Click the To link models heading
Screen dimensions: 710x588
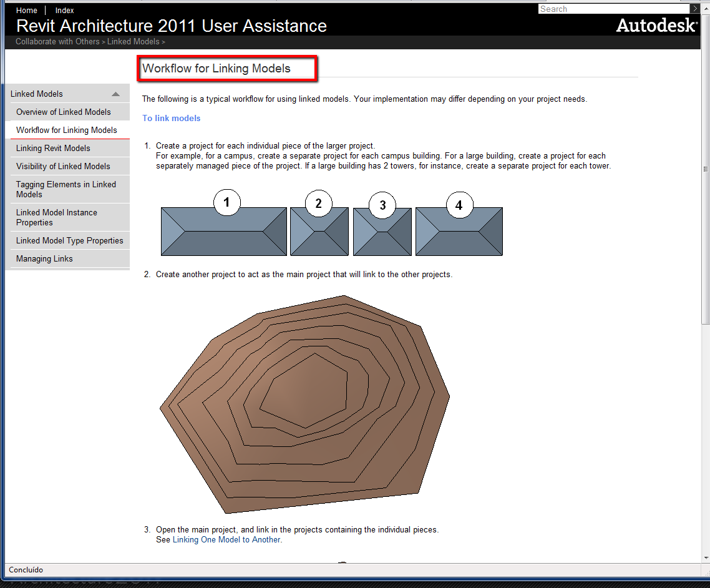point(171,118)
